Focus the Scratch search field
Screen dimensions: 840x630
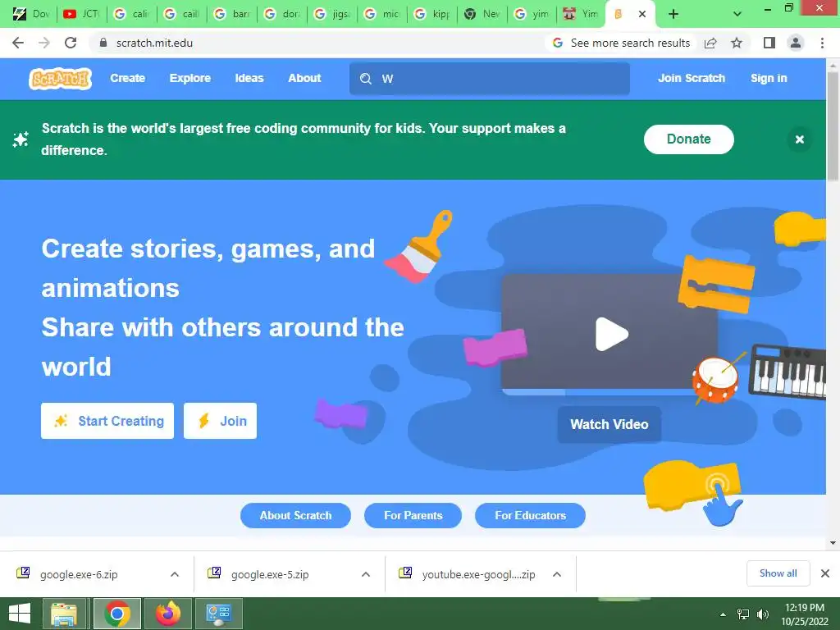click(489, 79)
